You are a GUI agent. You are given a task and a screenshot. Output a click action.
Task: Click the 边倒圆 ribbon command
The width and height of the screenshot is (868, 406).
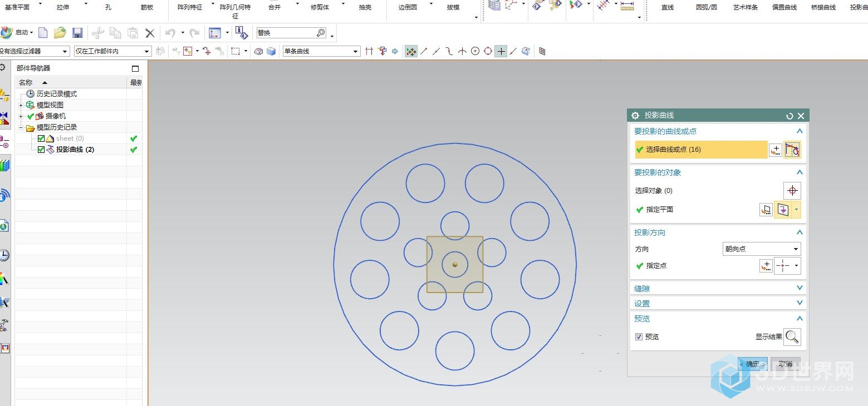coord(408,7)
